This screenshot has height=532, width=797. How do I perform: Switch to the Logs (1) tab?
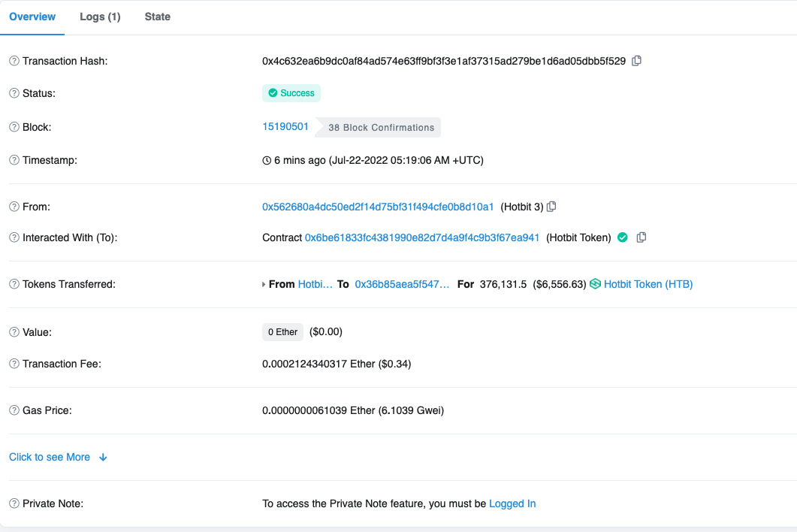pyautogui.click(x=100, y=17)
